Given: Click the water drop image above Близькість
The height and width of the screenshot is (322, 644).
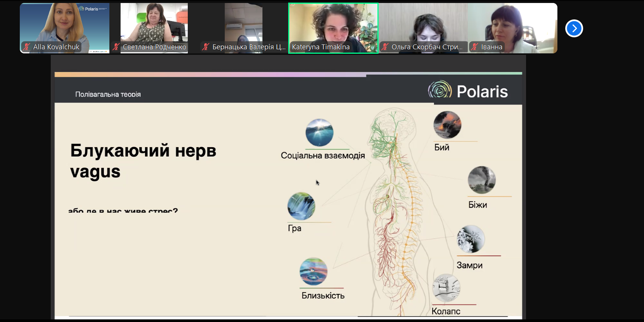Looking at the screenshot, I should 314,271.
